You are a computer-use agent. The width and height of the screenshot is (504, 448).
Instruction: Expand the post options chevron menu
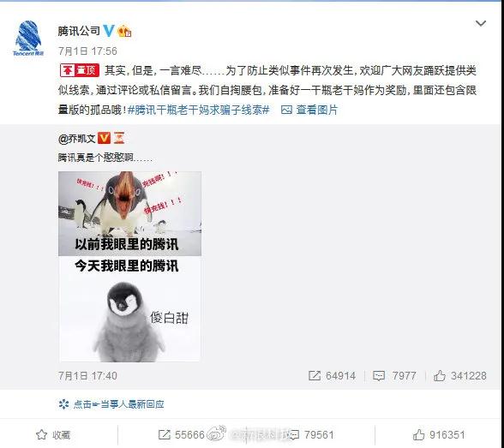[x=481, y=23]
